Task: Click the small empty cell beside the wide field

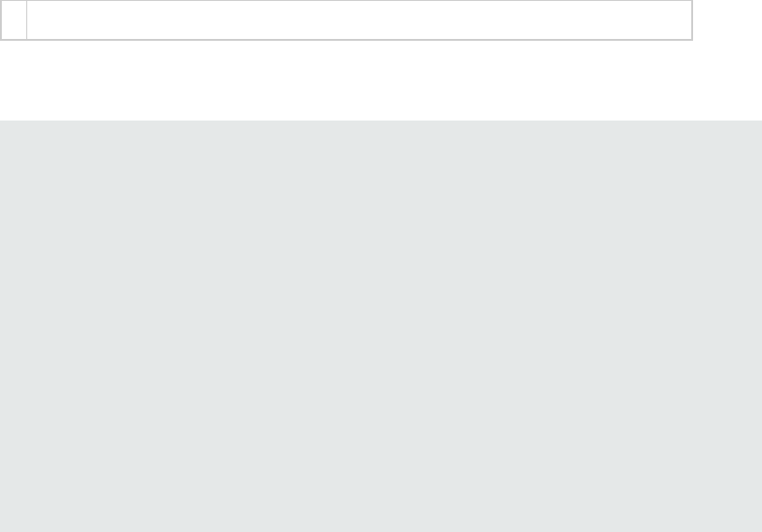Action: pos(15,20)
